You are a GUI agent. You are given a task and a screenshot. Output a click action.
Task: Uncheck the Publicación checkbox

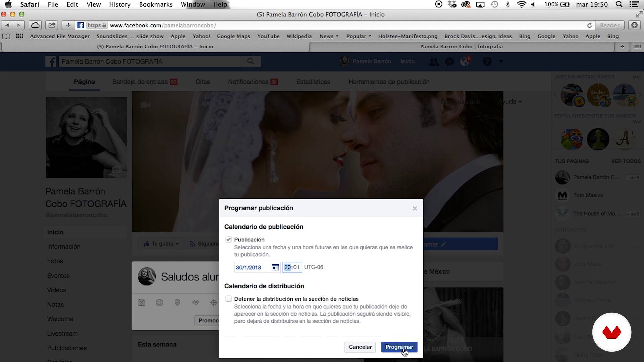point(229,239)
